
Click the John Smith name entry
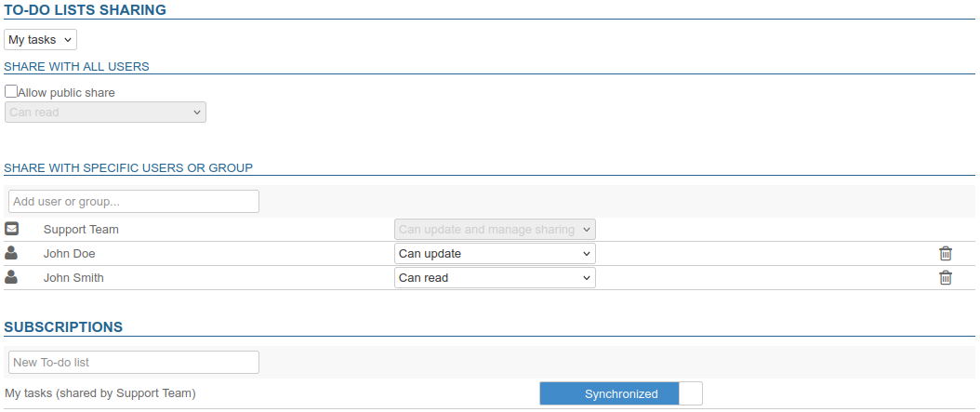click(73, 277)
